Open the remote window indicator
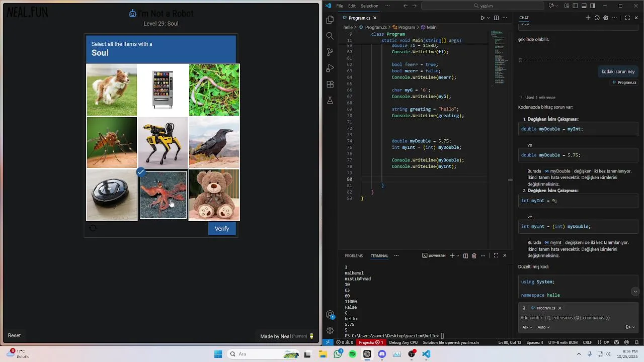 (x=328, y=342)
